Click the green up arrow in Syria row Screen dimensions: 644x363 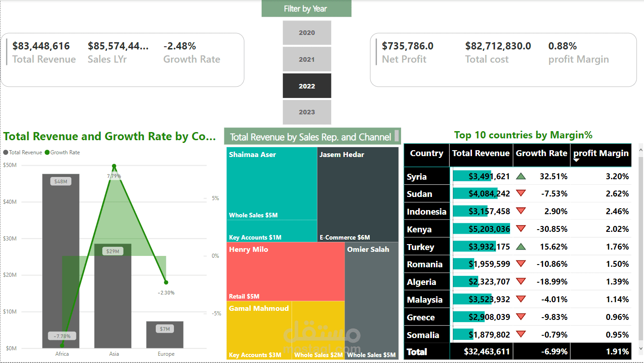[521, 176]
